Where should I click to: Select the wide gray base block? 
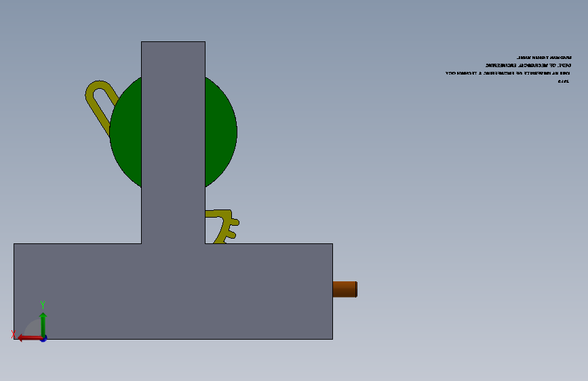pos(173,292)
